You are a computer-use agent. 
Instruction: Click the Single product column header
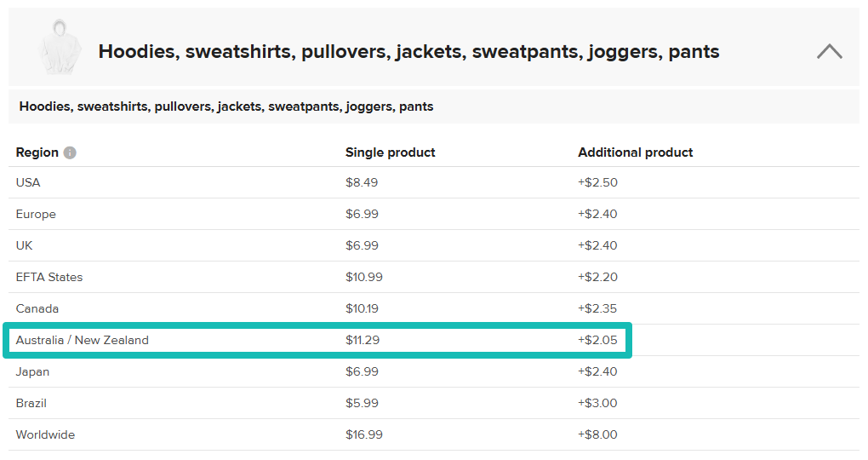[x=390, y=152]
